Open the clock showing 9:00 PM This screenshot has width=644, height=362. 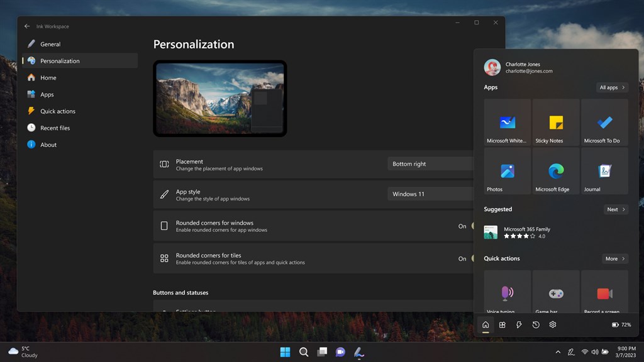[x=626, y=352]
